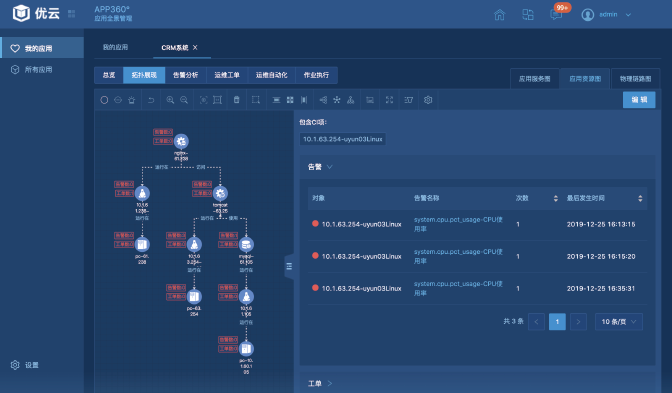This screenshot has height=393, width=672.
Task: Click the fit-to-frame icon in toolbar
Action: [x=217, y=100]
